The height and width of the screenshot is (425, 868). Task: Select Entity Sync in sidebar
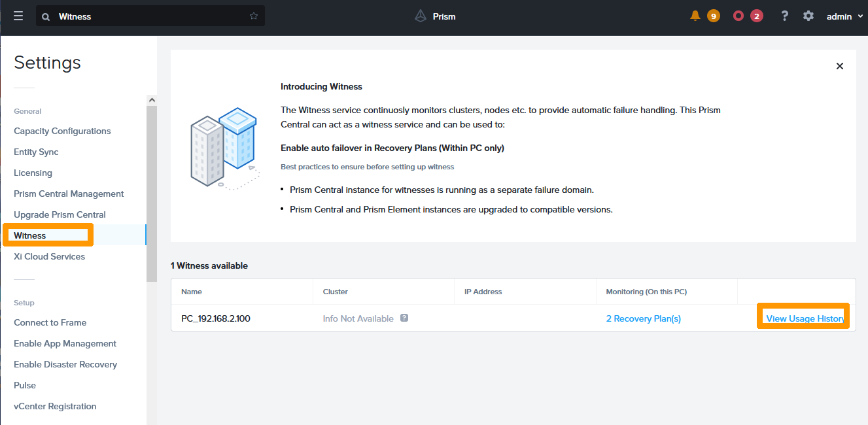pyautogui.click(x=36, y=152)
